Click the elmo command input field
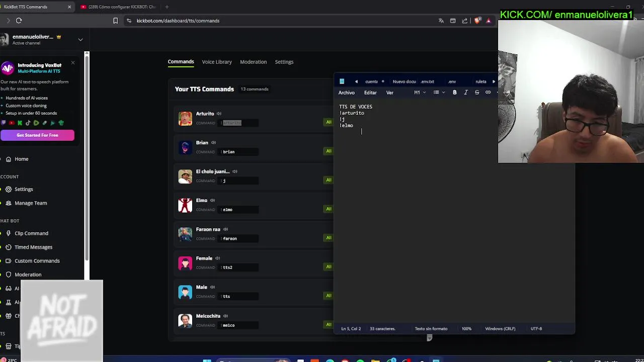The height and width of the screenshot is (362, 644). pos(239,210)
